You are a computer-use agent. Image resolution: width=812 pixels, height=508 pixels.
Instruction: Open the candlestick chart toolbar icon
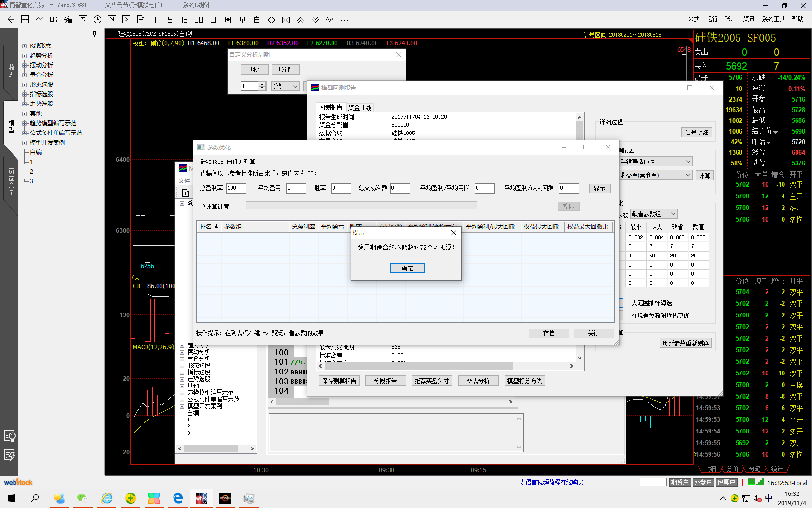pos(54,20)
